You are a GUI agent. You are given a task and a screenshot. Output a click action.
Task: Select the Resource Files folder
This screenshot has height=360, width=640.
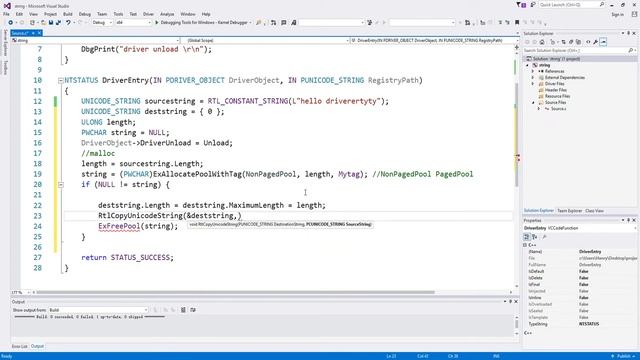point(557,96)
